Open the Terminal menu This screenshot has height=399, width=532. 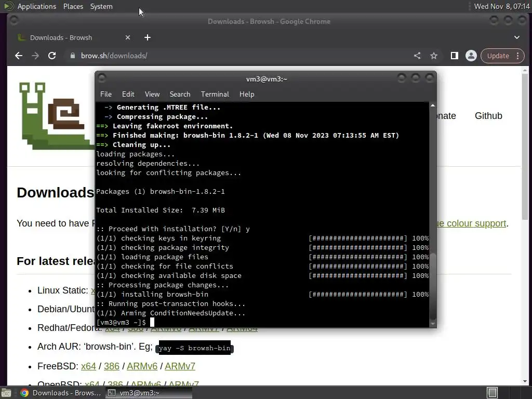pyautogui.click(x=215, y=94)
